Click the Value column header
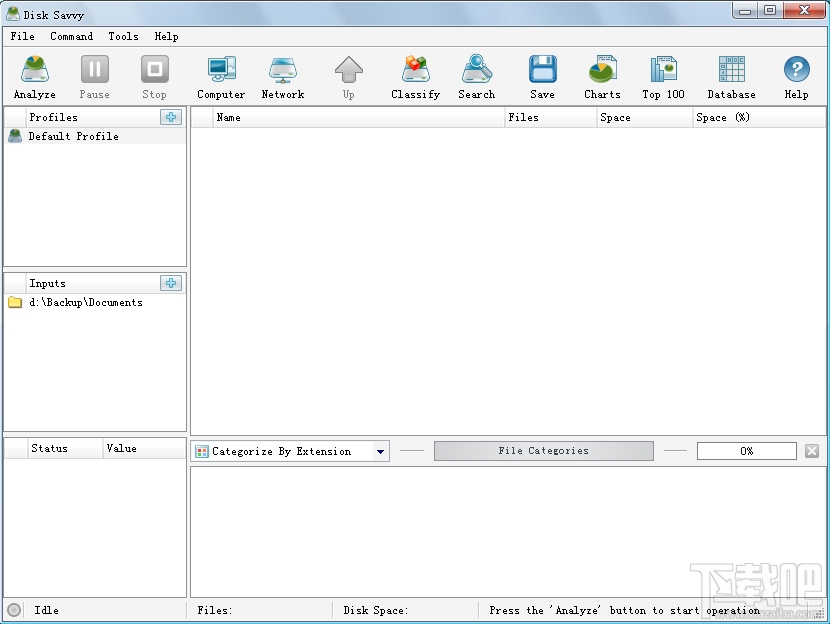The width and height of the screenshot is (830, 624). click(144, 448)
